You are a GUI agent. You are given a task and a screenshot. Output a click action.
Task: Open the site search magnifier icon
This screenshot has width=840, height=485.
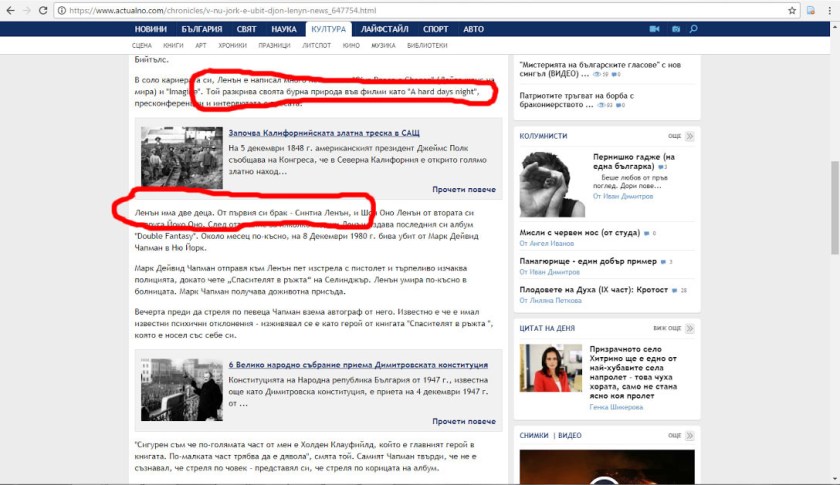click(694, 29)
